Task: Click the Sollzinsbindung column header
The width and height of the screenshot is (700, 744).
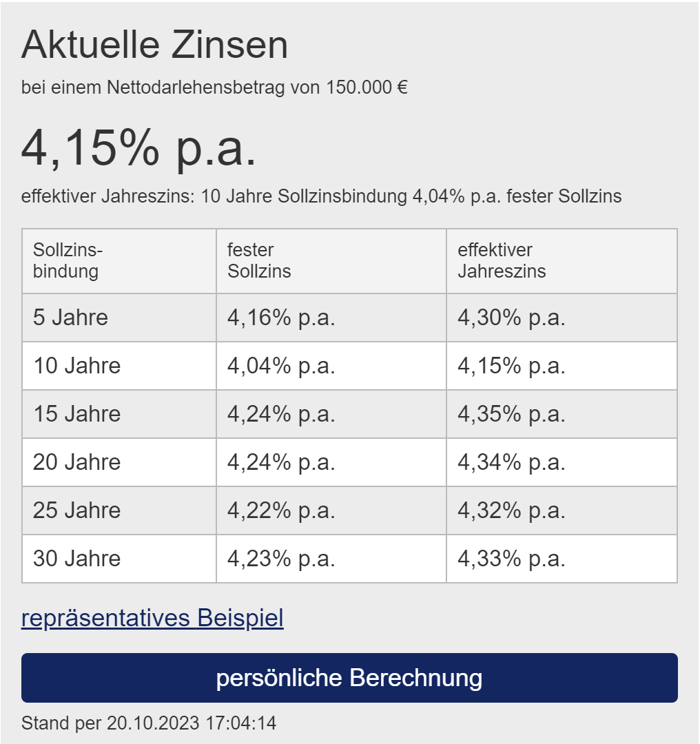Action: 66,260
